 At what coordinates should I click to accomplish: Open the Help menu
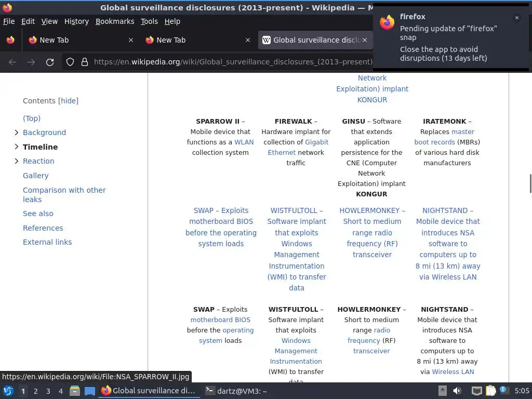point(172,21)
